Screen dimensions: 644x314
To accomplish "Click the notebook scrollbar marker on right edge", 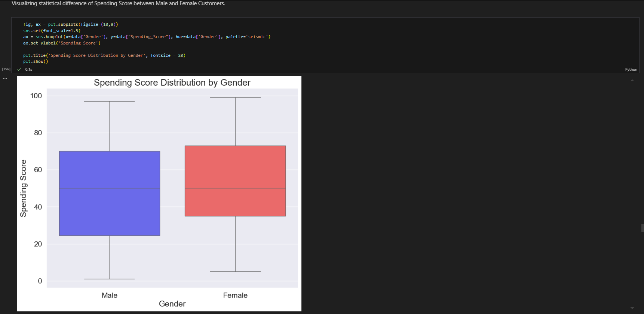I will point(642,228).
